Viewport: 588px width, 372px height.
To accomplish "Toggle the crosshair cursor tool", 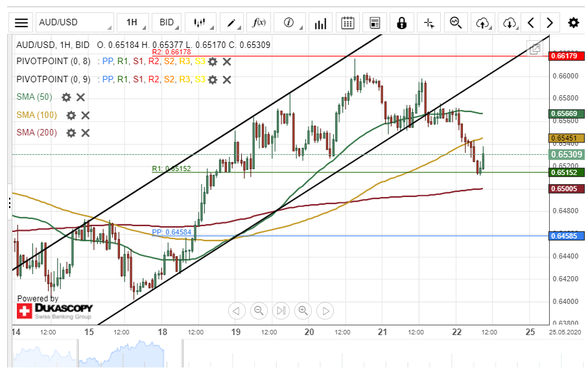I will point(429,23).
